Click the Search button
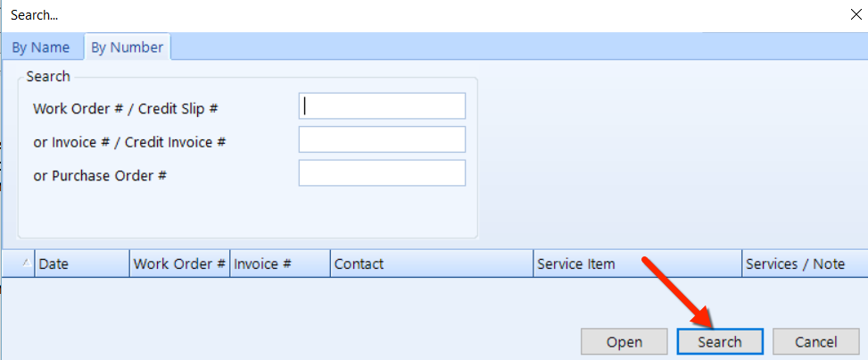This screenshot has width=868, height=360. pyautogui.click(x=720, y=342)
